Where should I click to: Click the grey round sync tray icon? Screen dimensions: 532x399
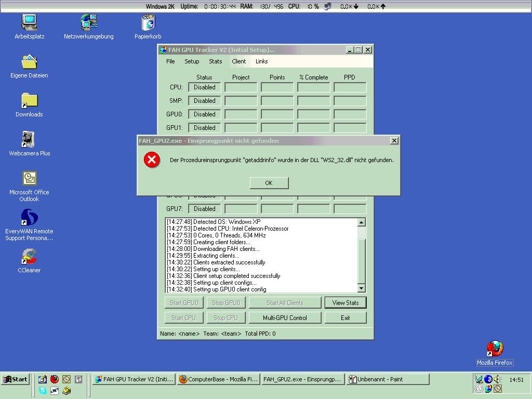(478, 389)
